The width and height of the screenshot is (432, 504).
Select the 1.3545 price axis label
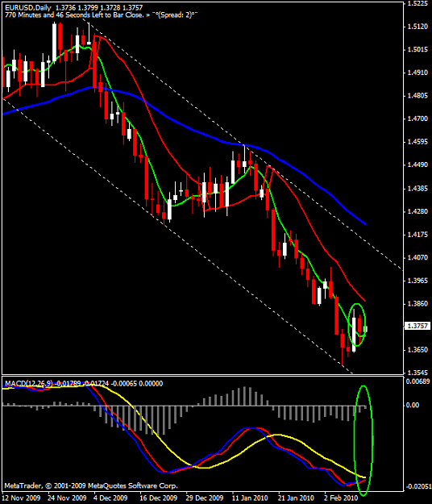(x=417, y=373)
